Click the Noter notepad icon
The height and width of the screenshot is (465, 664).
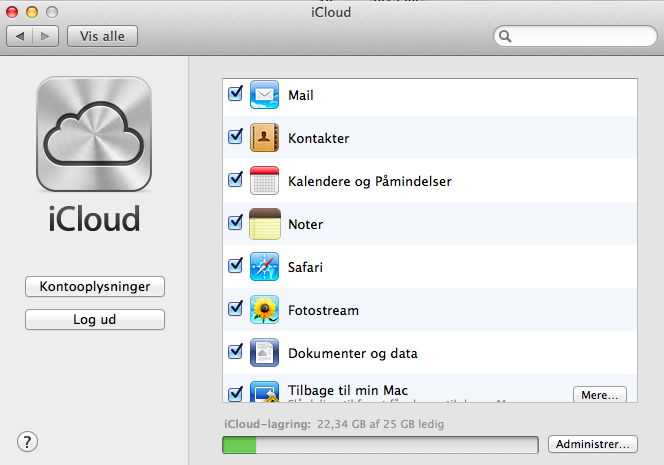(x=264, y=224)
